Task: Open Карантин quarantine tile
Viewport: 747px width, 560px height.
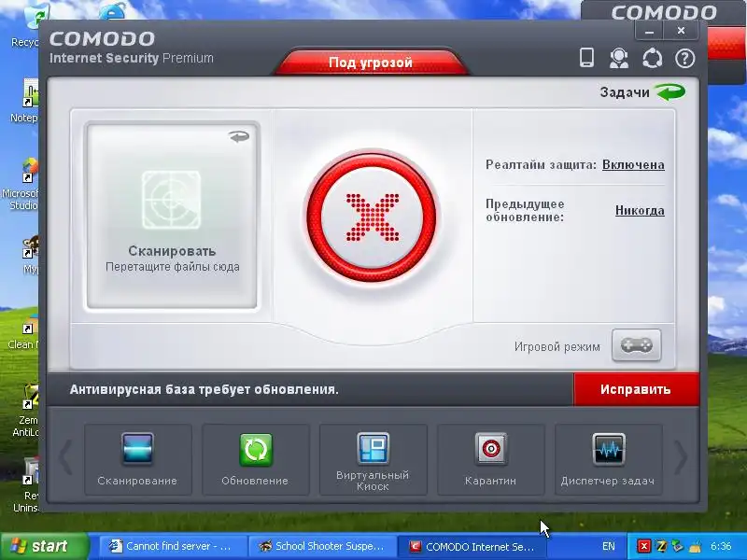Action: [x=491, y=459]
